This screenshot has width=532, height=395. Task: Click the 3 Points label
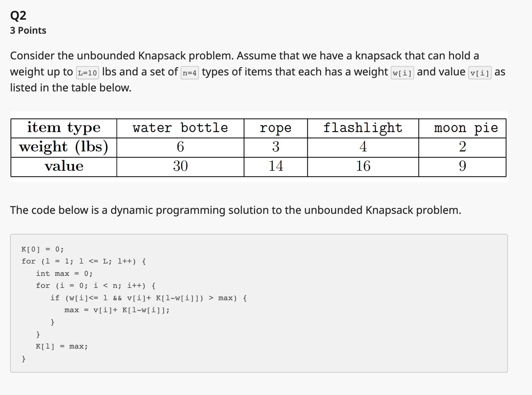28,30
